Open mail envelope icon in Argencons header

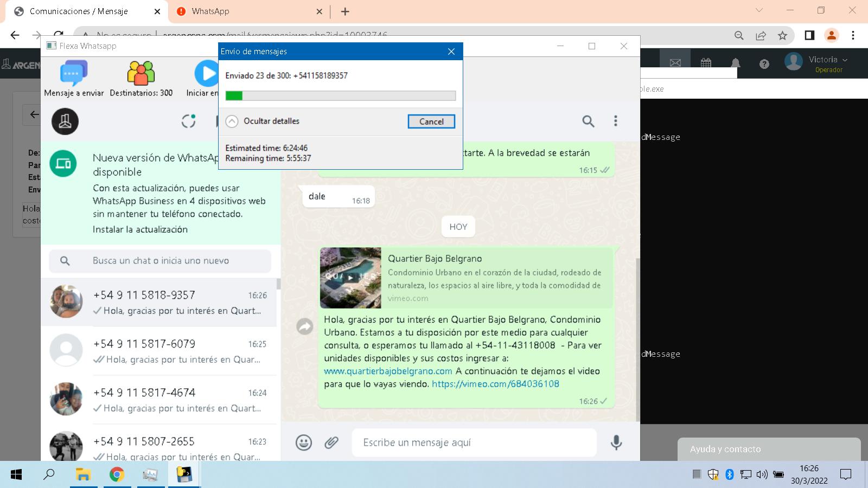[675, 63]
